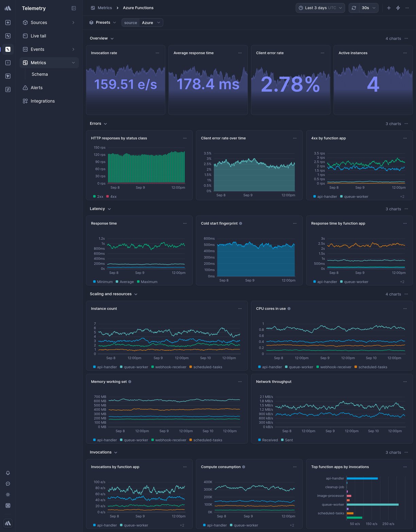Image resolution: width=416 pixels, height=532 pixels.
Task: Show +2 more series in Invocations by function app
Action: (x=182, y=526)
